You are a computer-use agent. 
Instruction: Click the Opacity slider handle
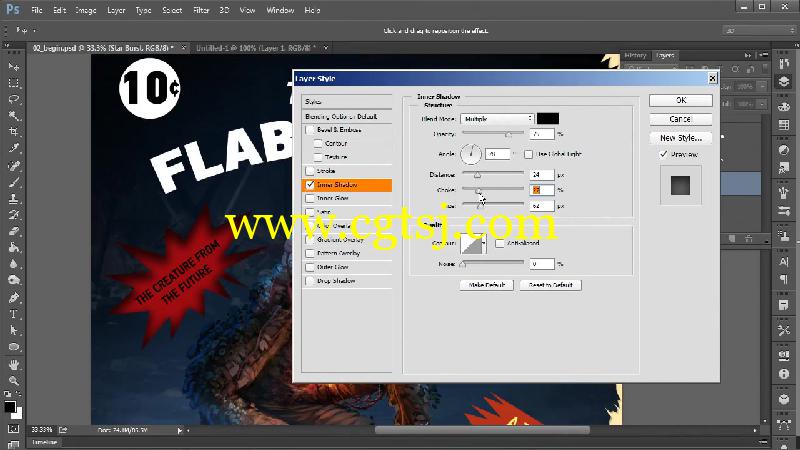[508, 135]
